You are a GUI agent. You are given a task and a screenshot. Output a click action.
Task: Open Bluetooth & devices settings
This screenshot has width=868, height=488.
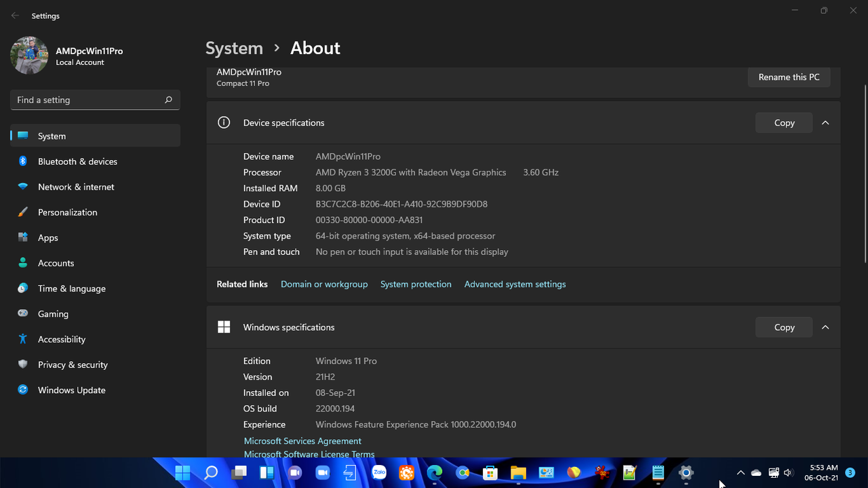pyautogui.click(x=95, y=161)
